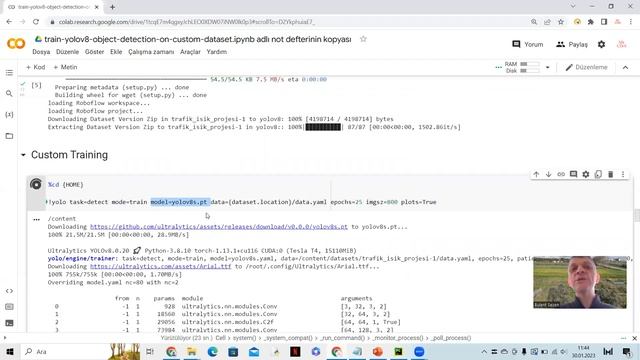The height and width of the screenshot is (360, 640).
Task: Open PowerPoint from taskbar
Action: 378,351
